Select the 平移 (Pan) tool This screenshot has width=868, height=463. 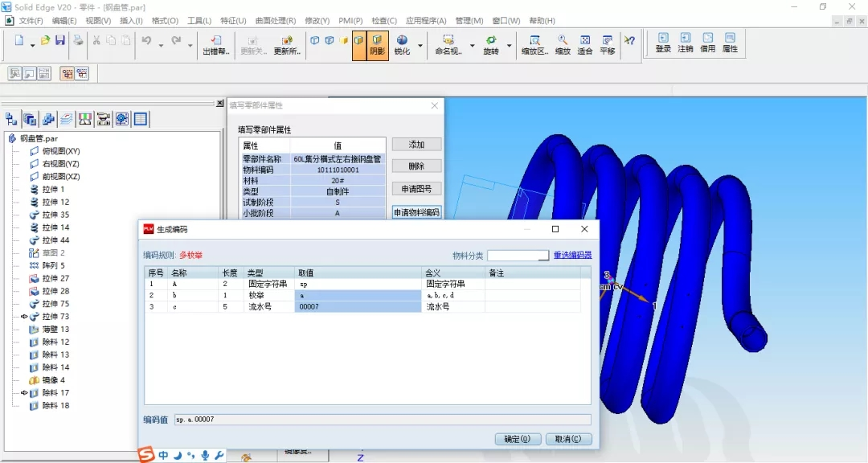point(608,44)
